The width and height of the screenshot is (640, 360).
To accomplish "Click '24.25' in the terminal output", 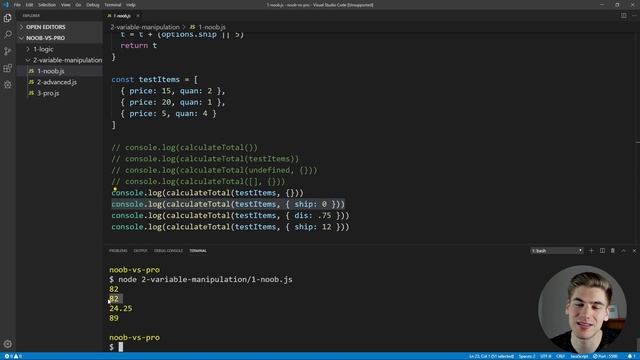I will point(121,309).
